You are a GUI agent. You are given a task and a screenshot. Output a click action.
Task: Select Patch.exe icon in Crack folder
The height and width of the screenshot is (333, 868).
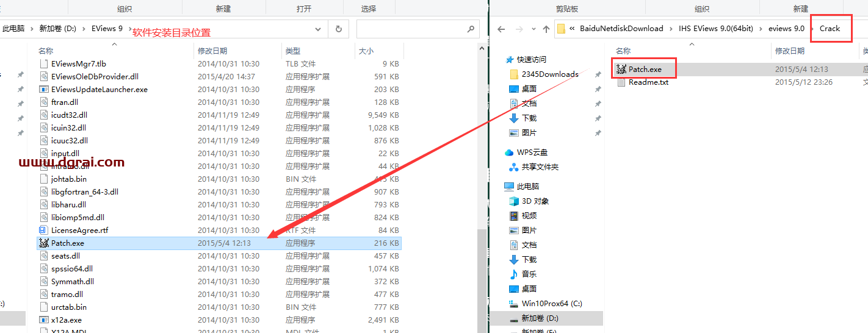(x=621, y=70)
